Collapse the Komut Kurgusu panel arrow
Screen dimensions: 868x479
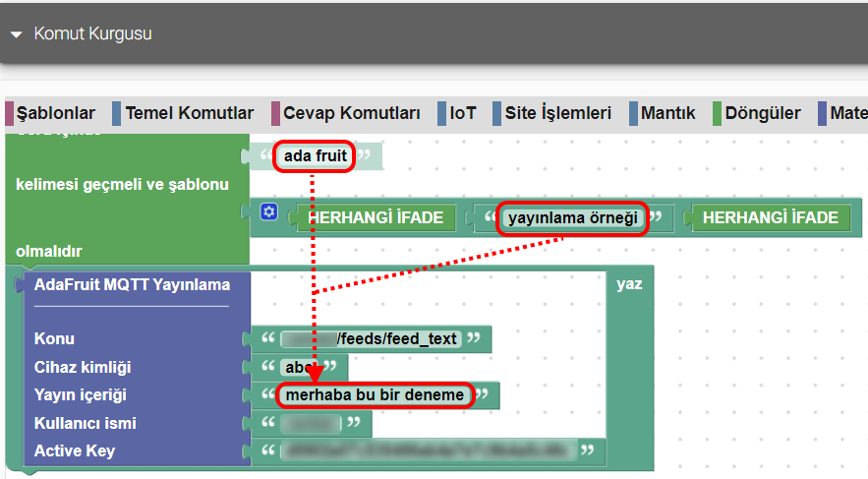point(16,34)
